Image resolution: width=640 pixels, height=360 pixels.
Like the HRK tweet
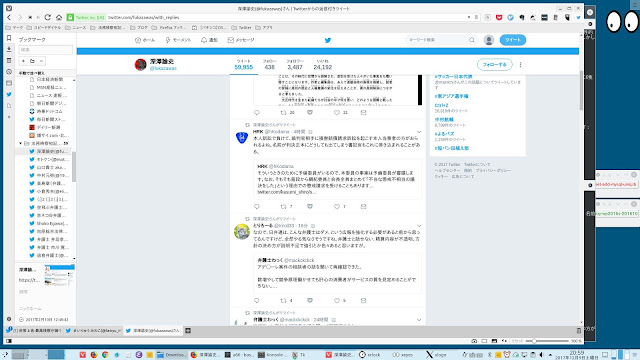[337, 207]
